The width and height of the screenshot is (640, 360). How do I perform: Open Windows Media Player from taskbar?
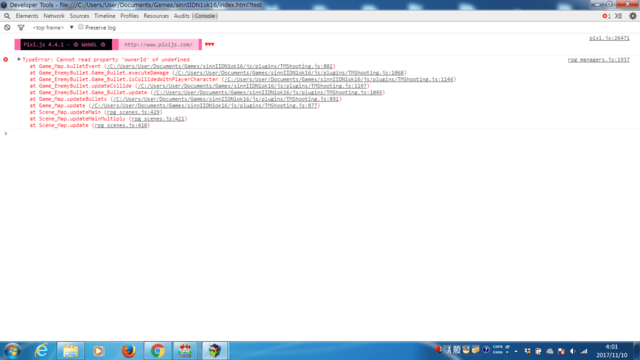pos(98,351)
